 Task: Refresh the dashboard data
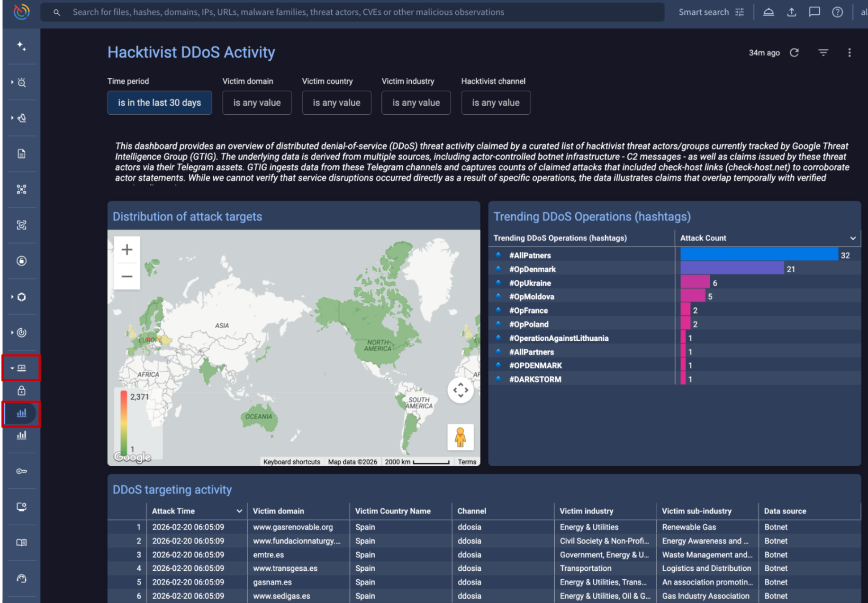point(795,53)
